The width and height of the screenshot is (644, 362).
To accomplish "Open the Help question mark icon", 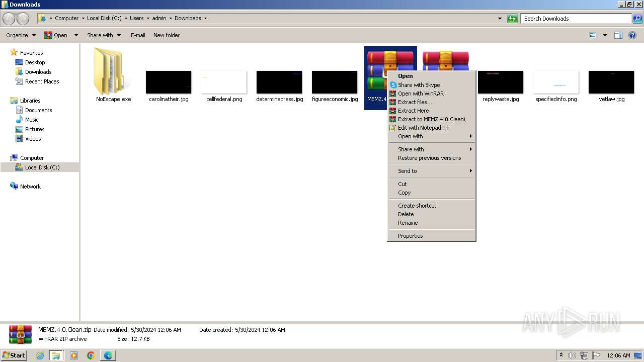I will pyautogui.click(x=632, y=35).
